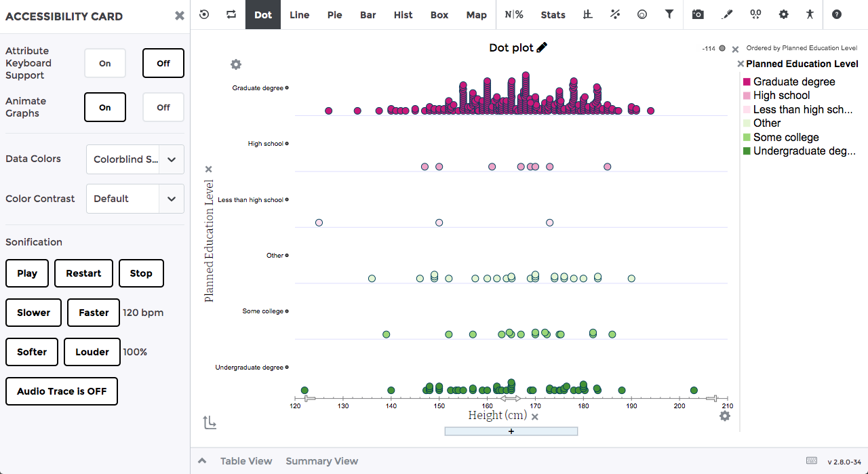Click the swap axes icon at bottom left of plot
Viewport: 868px width, 474px height.
pos(210,422)
